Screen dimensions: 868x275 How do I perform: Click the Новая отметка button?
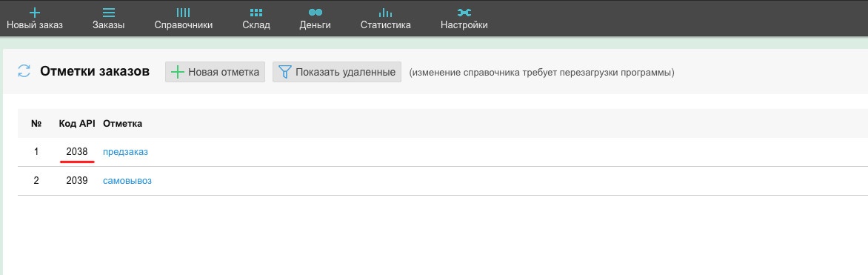215,72
